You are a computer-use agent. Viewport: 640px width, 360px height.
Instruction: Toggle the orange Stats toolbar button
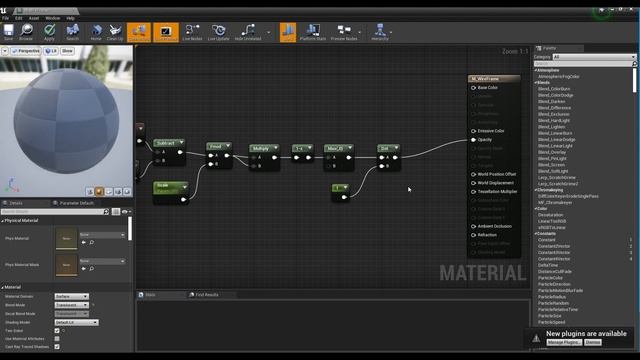288,32
